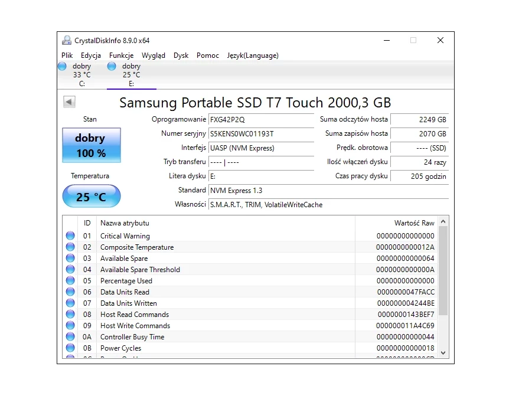This screenshot has width=532, height=399.
Task: Open the Język(Language) menu
Action: pyautogui.click(x=253, y=55)
